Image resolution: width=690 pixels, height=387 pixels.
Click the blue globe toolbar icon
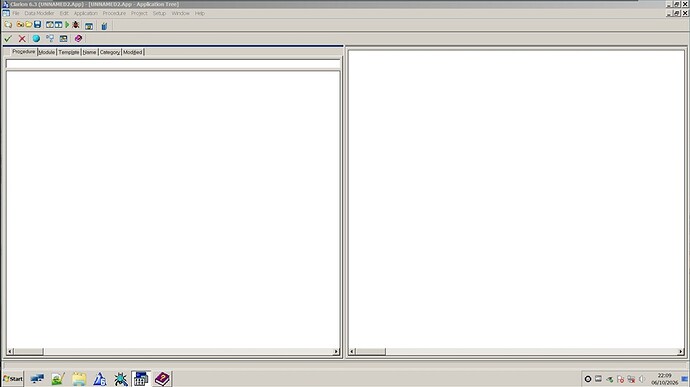[36, 39]
